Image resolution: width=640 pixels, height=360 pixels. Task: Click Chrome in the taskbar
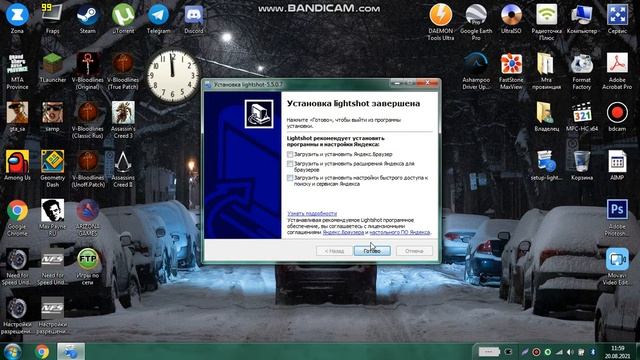(x=42, y=351)
